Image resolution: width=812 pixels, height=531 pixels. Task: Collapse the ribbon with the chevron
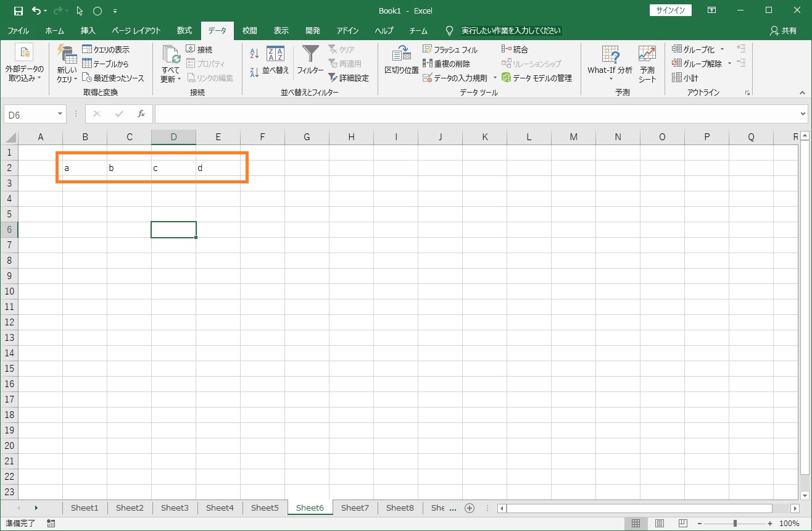802,93
